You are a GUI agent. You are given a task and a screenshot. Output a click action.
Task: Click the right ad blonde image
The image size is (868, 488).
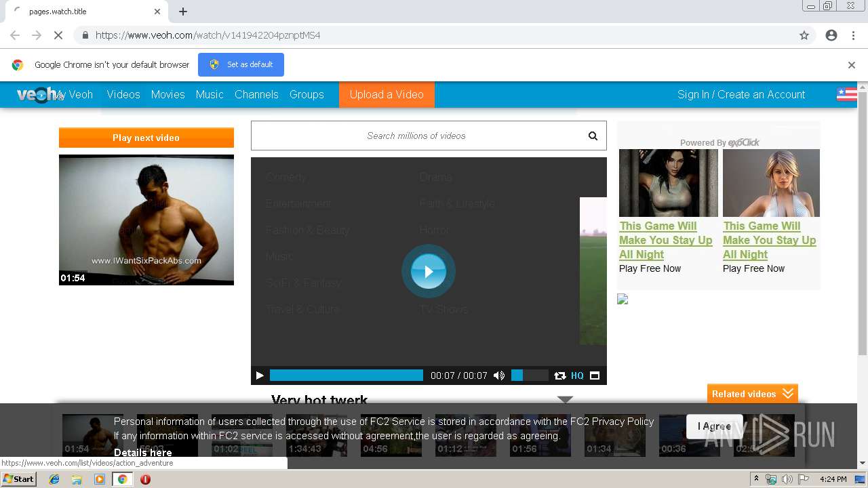(771, 183)
